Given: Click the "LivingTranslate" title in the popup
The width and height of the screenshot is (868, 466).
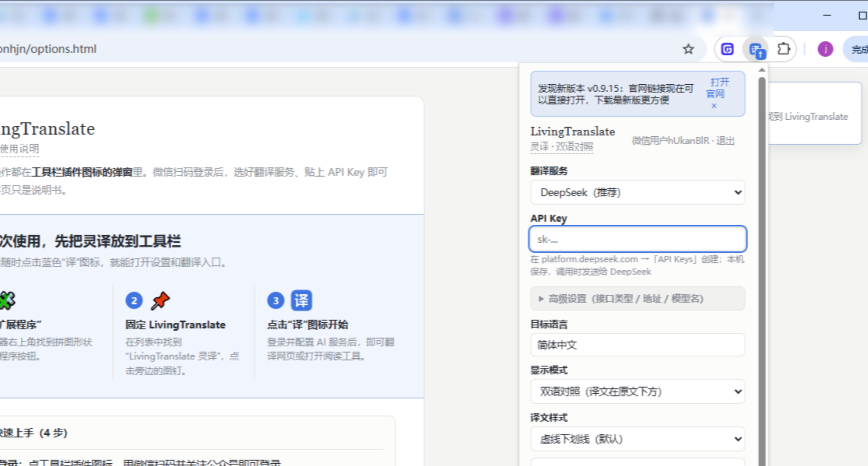Looking at the screenshot, I should 572,132.
